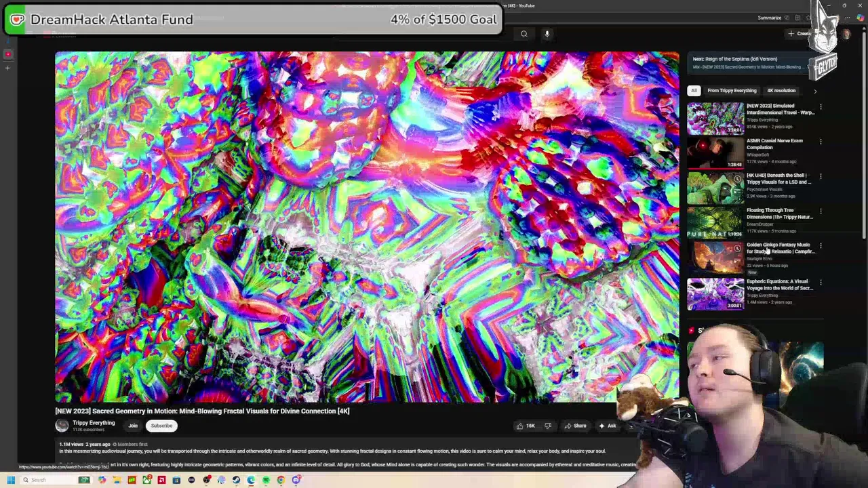Show more filter chips with right arrow
The width and height of the screenshot is (868, 488).
pos(815,91)
